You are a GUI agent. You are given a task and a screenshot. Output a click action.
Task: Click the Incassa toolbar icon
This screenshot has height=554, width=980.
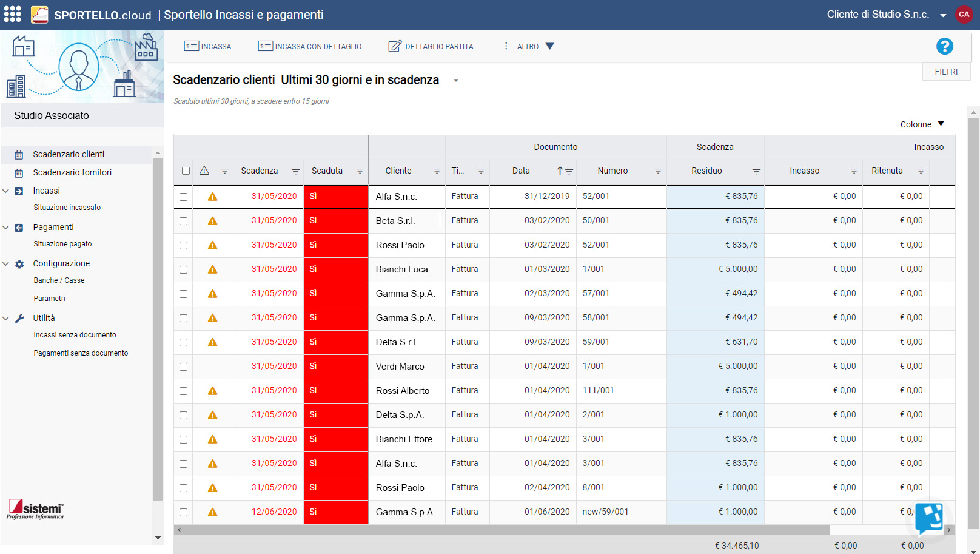[192, 46]
